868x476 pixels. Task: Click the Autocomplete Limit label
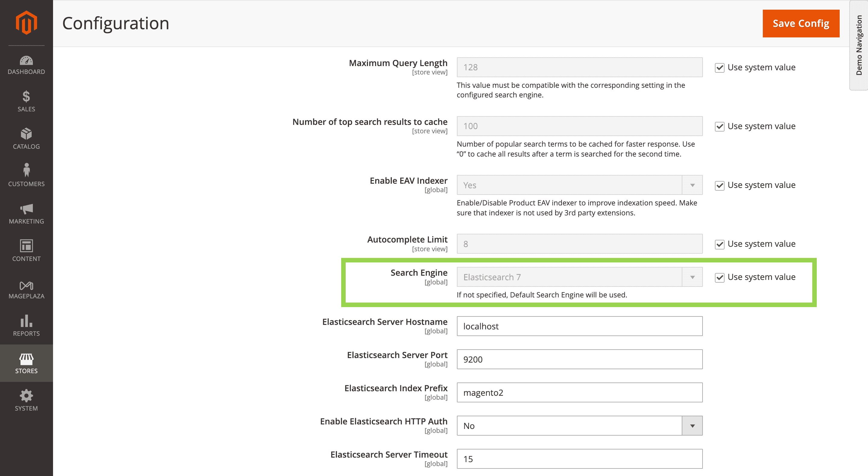point(407,240)
